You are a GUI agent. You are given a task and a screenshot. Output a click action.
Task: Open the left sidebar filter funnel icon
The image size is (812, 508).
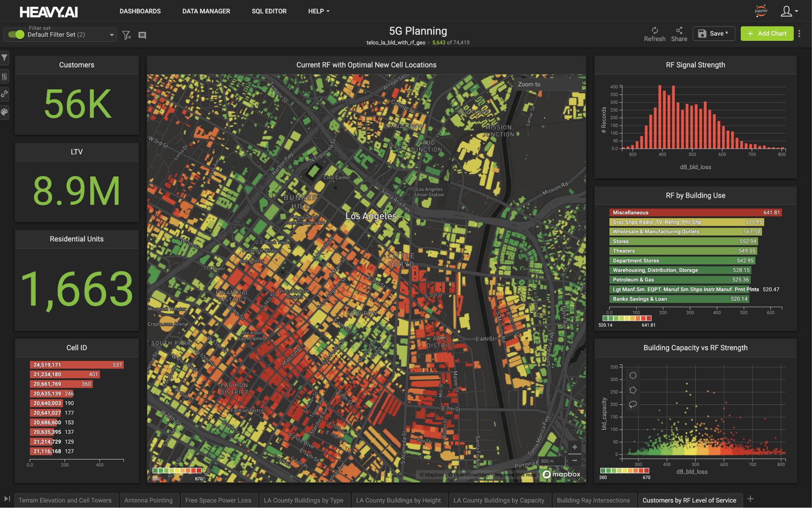tap(4, 58)
